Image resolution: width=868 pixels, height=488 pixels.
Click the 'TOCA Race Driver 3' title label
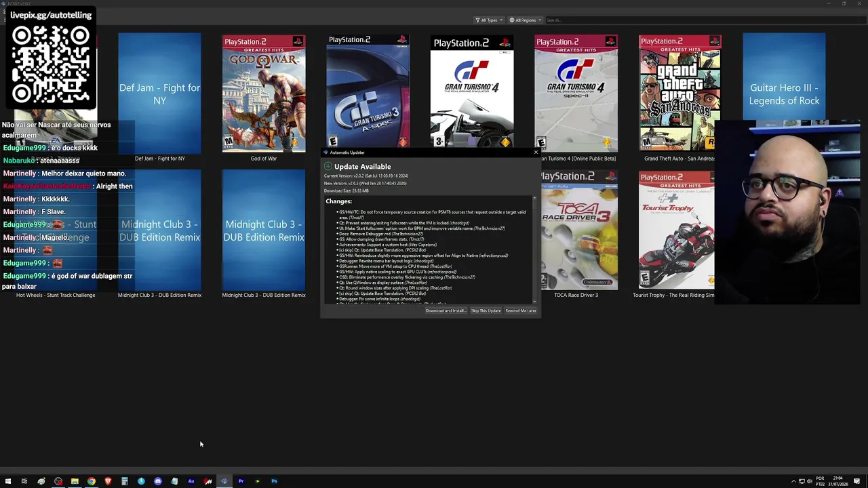(x=576, y=295)
